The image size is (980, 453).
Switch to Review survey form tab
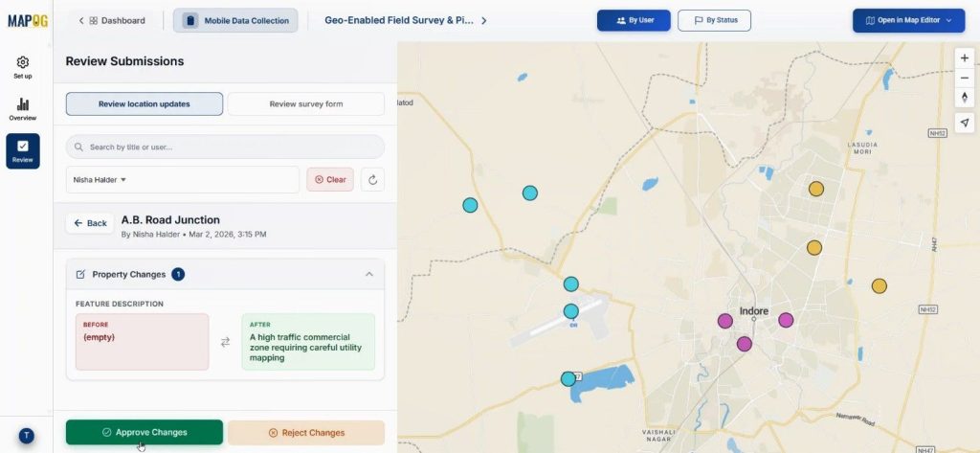305,103
